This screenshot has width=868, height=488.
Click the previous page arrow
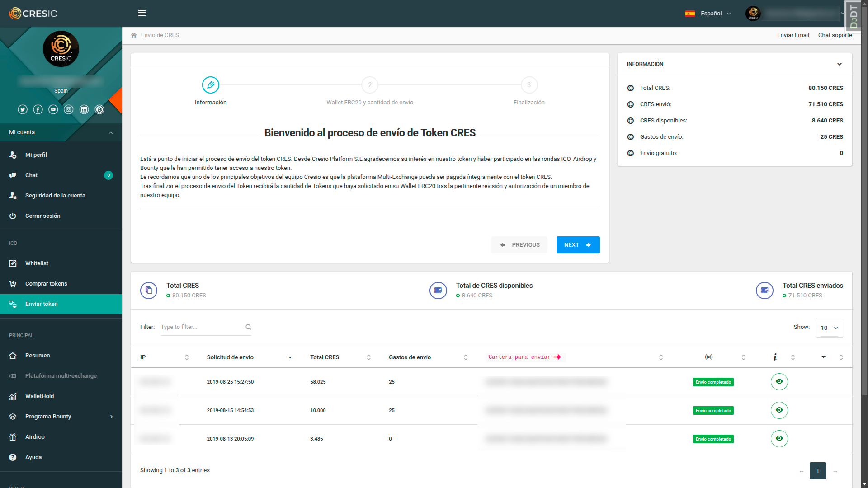click(x=802, y=471)
